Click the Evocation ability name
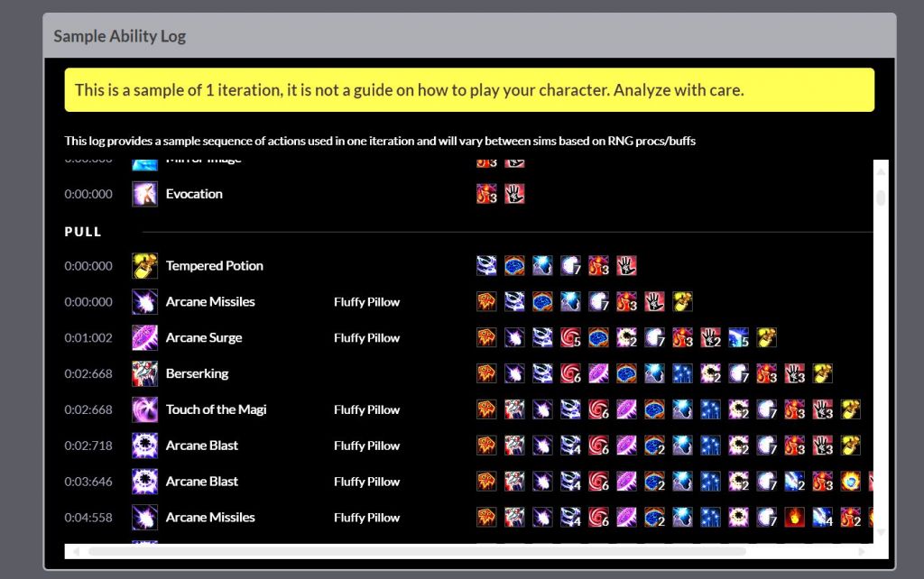Screen dimensions: 924x579 pyautogui.click(x=194, y=194)
